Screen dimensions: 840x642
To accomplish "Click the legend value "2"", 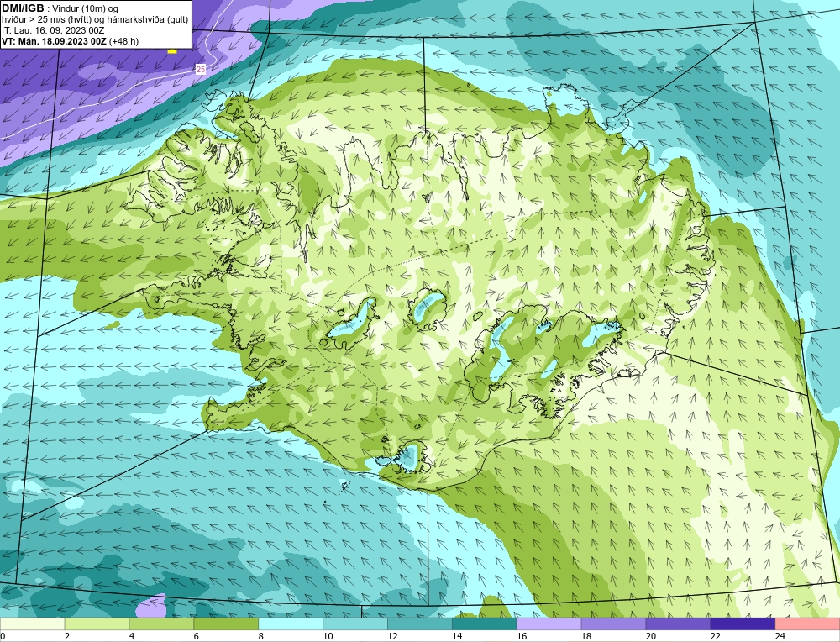I will point(67,636).
